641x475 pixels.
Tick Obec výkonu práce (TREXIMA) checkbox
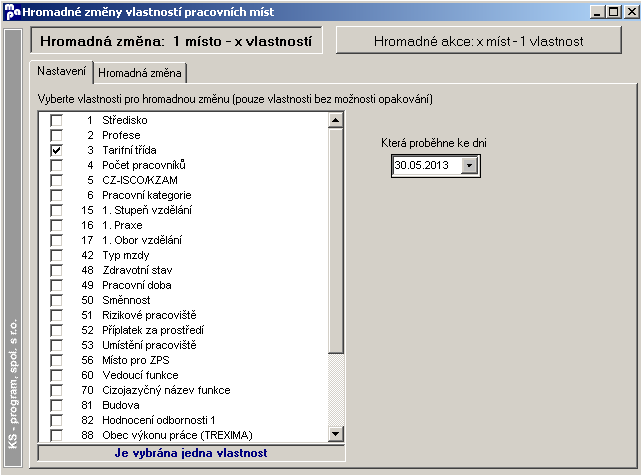pyautogui.click(x=56, y=435)
